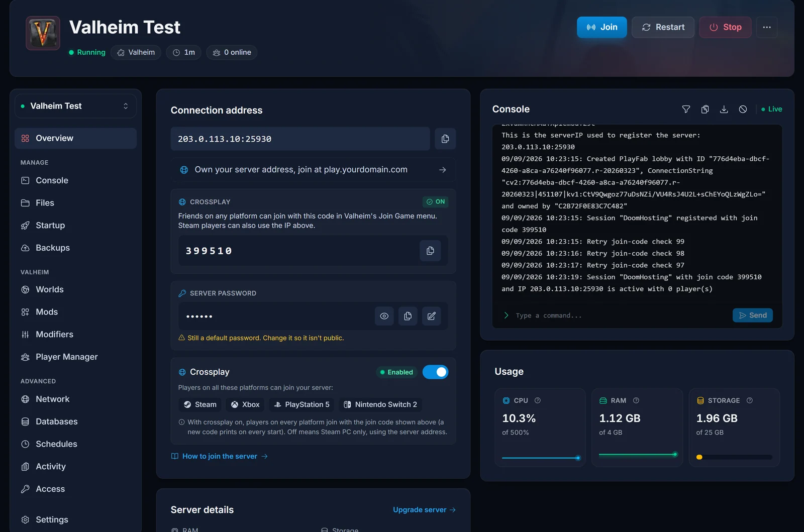Copy the crossplay join code 399510
Viewport: 804px width, 532px height.
[430, 251]
